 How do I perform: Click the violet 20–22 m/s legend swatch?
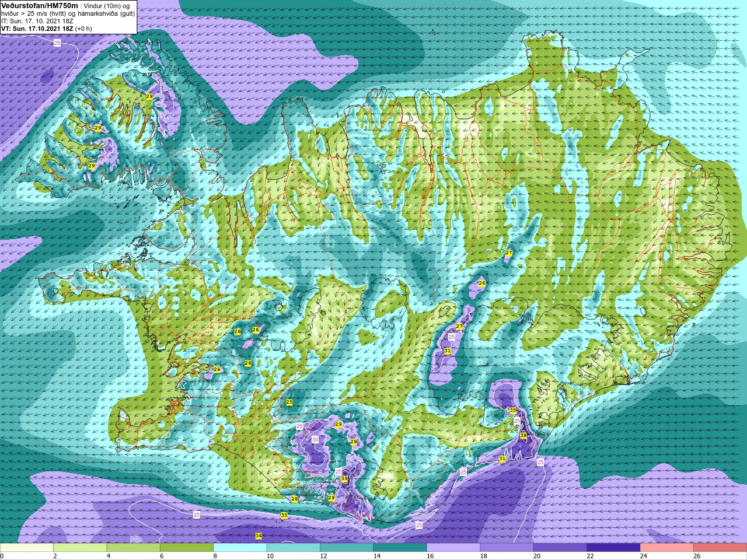pyautogui.click(x=560, y=548)
